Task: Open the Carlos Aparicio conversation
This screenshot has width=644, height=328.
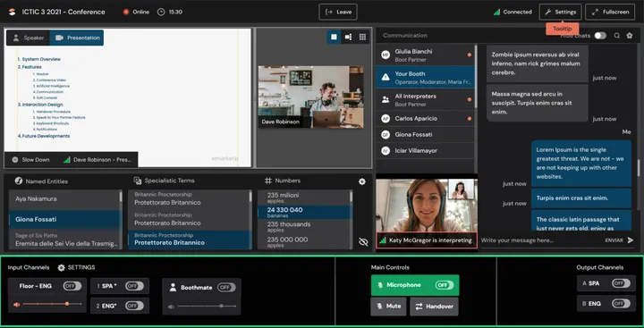Action: coord(425,119)
